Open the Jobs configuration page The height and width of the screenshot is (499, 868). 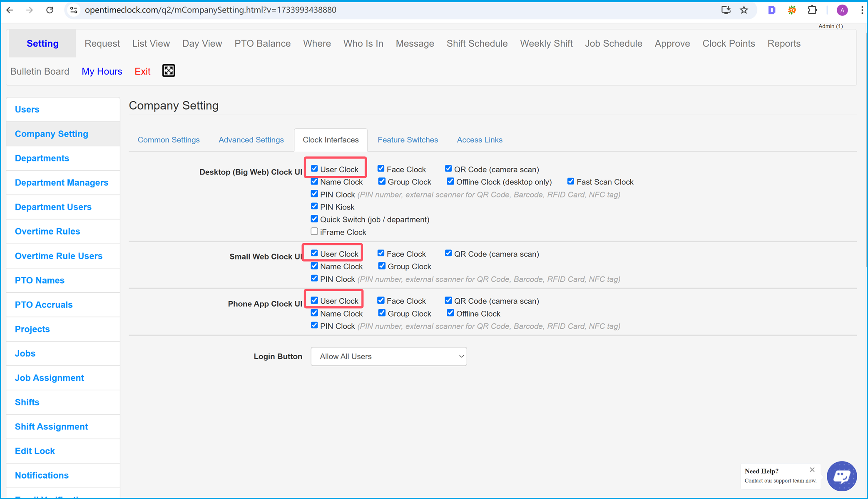[x=25, y=353]
